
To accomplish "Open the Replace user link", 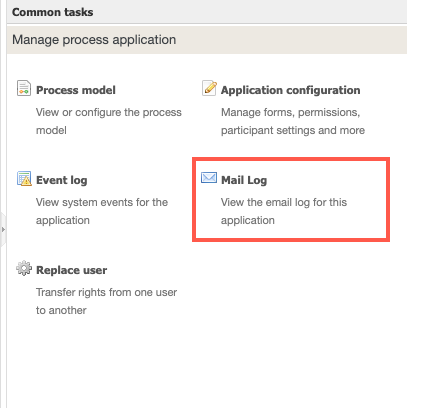I will point(71,270).
